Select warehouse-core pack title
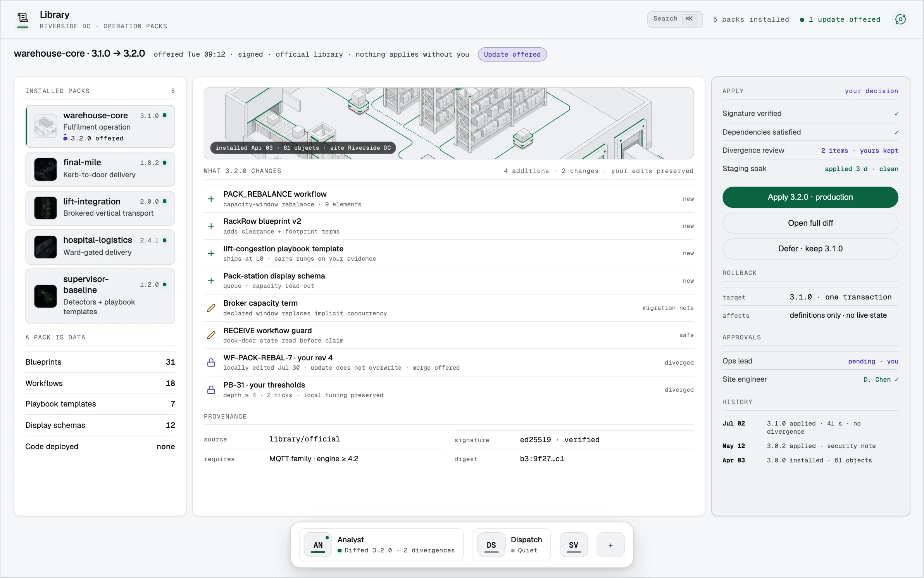 [x=95, y=116]
